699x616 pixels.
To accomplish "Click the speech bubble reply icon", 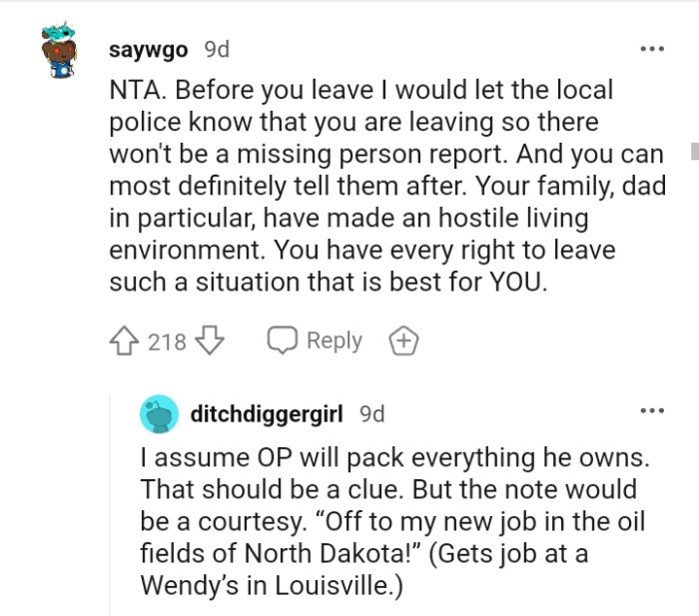I will (x=283, y=341).
